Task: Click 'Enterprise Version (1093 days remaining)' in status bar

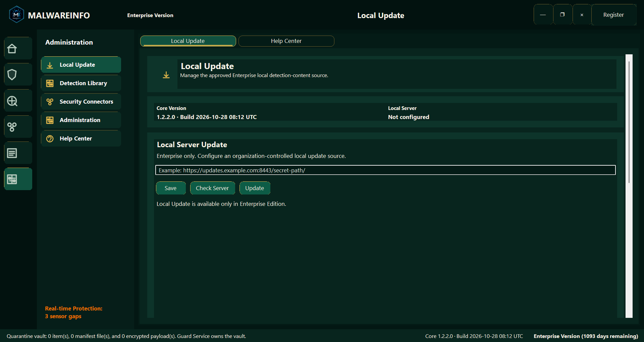Action: point(586,336)
